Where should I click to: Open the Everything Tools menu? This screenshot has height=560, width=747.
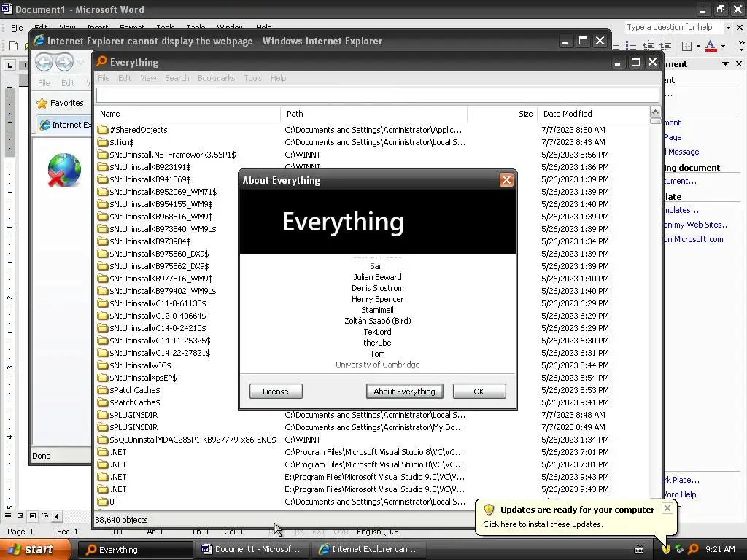[x=253, y=78]
